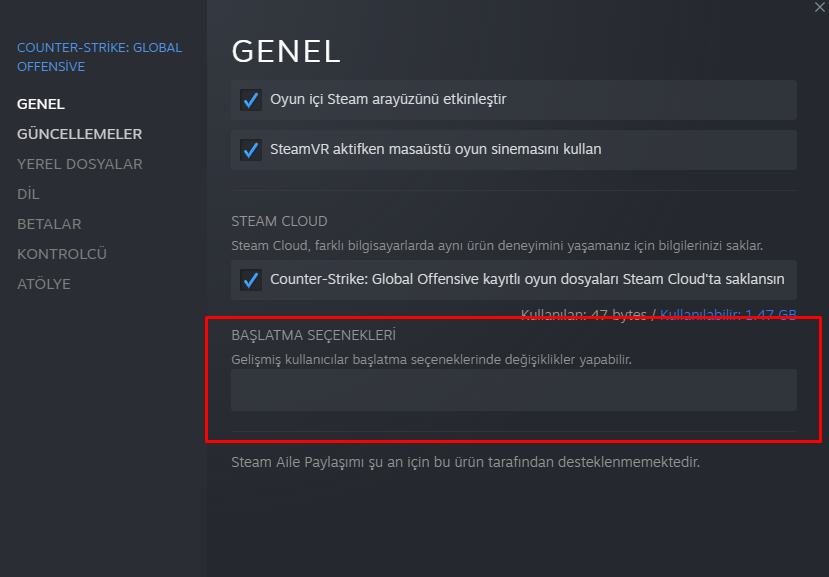Switch to the GÜNCELLEMELER tab

click(x=79, y=134)
